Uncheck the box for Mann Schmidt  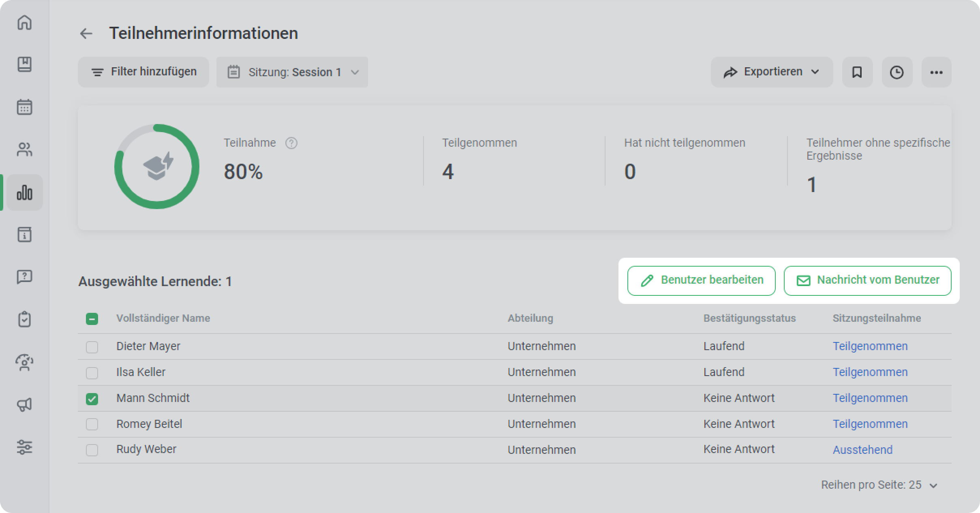click(92, 399)
